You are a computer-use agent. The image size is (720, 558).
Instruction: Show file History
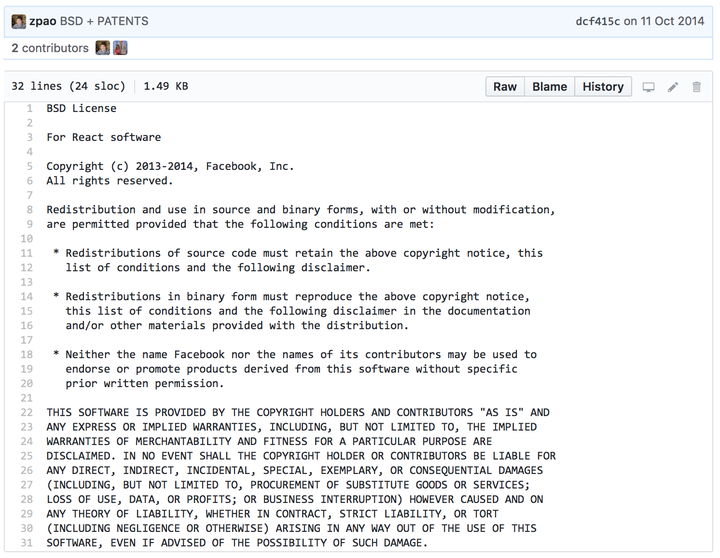[x=603, y=87]
